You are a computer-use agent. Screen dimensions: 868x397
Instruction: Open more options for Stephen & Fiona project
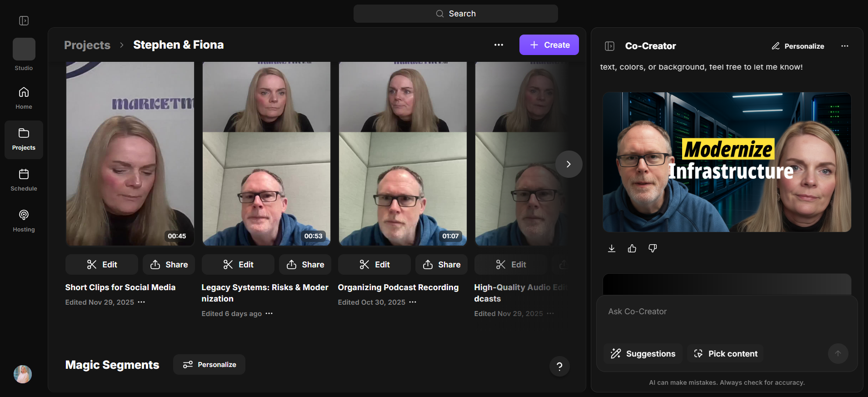tap(499, 45)
